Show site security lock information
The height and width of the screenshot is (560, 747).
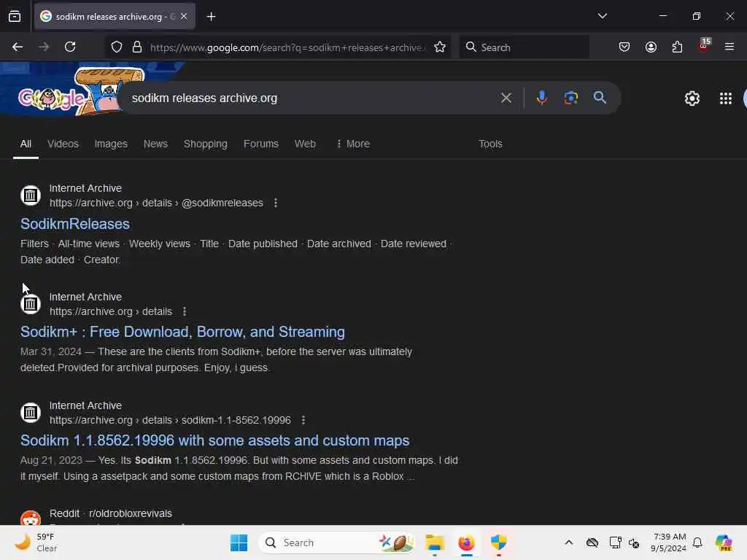click(x=137, y=47)
